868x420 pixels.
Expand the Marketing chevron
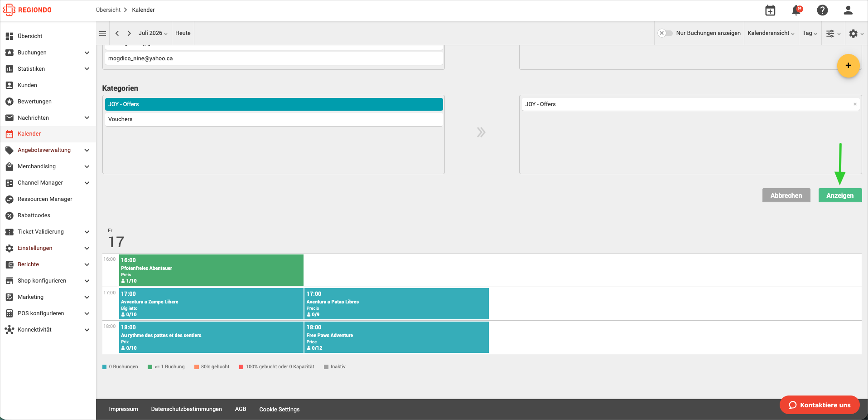click(87, 297)
